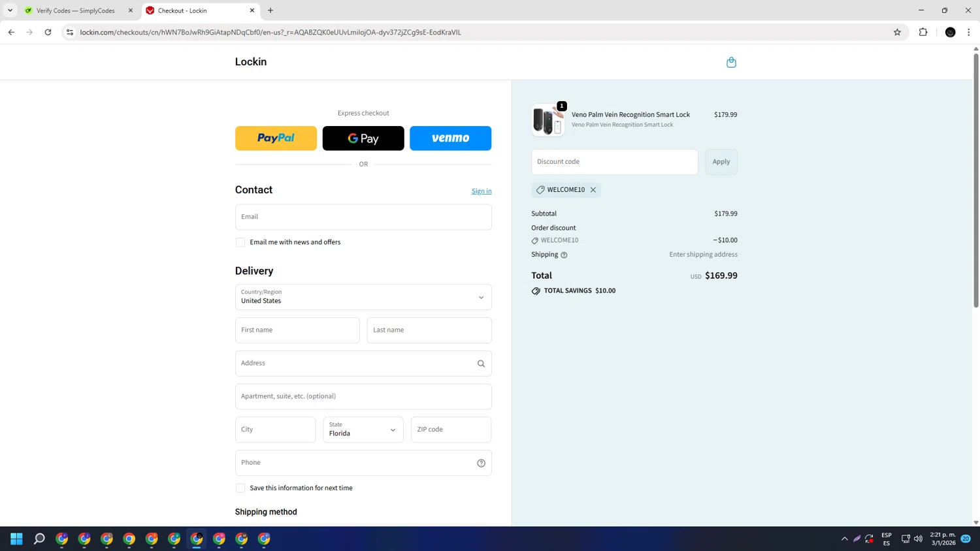Check Save this information for next time

(240, 488)
